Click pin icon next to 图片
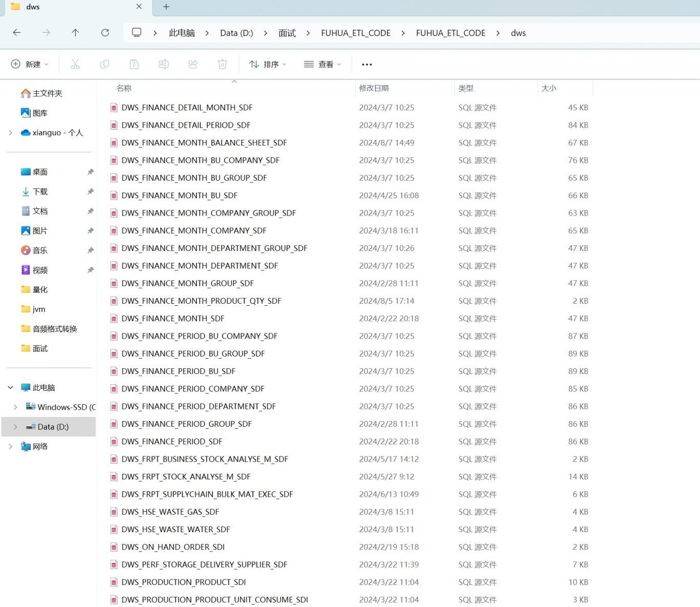Viewport: 700px width, 607px height. 90,231
